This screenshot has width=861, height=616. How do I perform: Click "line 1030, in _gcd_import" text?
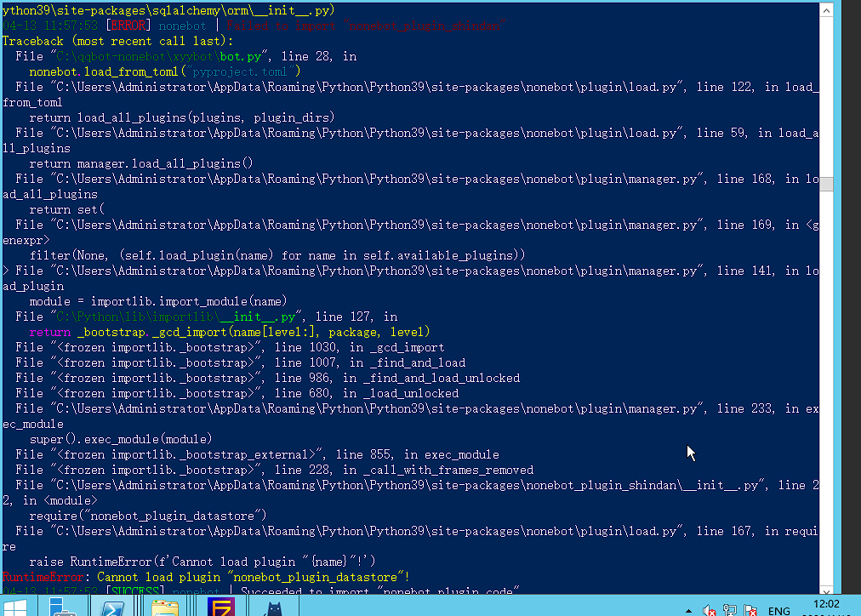360,347
